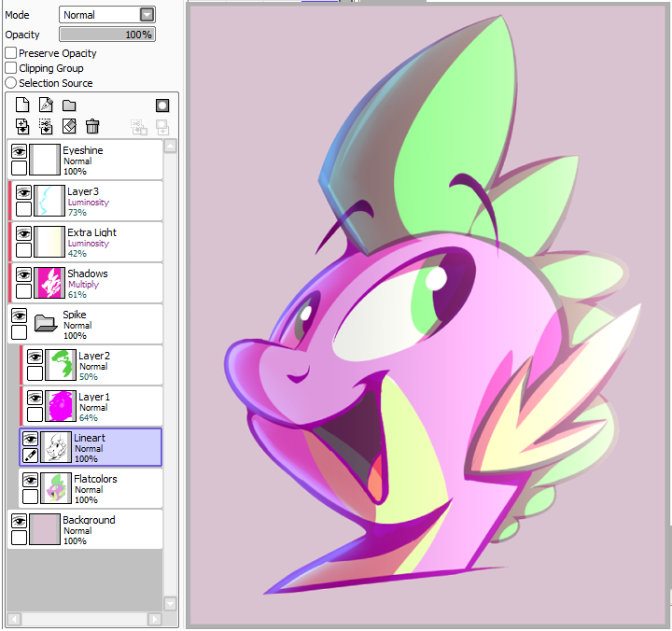Hide the Background layer
The image size is (672, 631).
tap(19, 522)
